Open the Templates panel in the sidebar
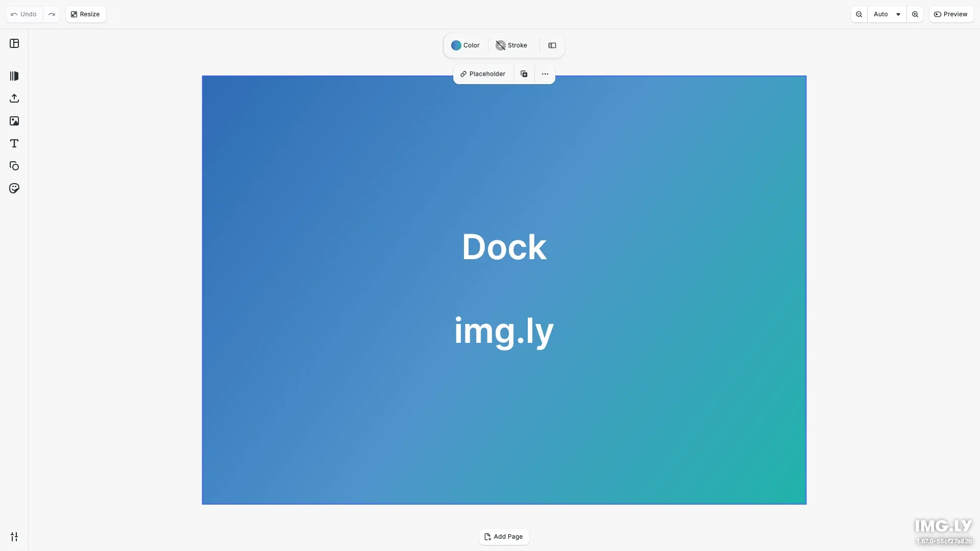The height and width of the screenshot is (551, 980). [x=14, y=43]
